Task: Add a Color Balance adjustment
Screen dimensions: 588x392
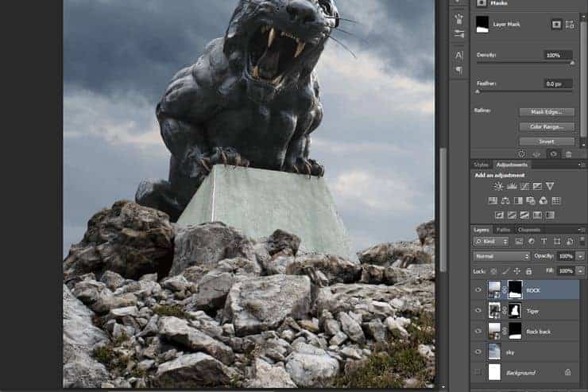Action: 505,200
